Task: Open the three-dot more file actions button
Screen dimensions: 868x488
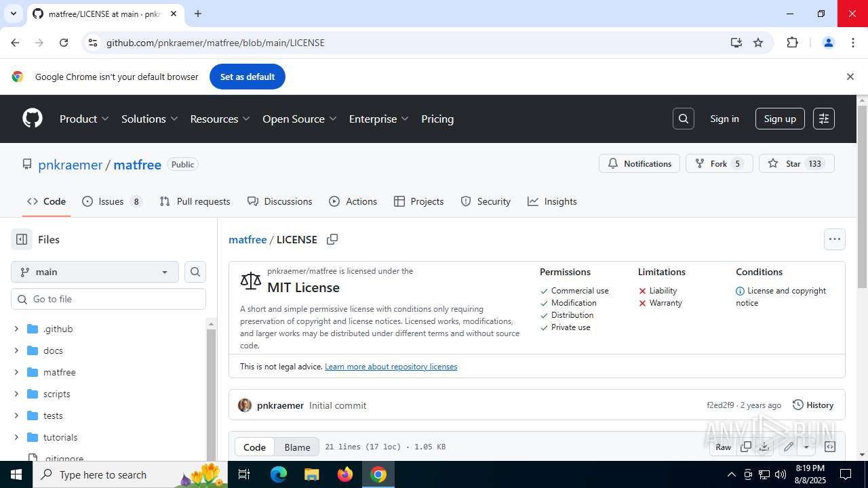Action: (x=835, y=239)
